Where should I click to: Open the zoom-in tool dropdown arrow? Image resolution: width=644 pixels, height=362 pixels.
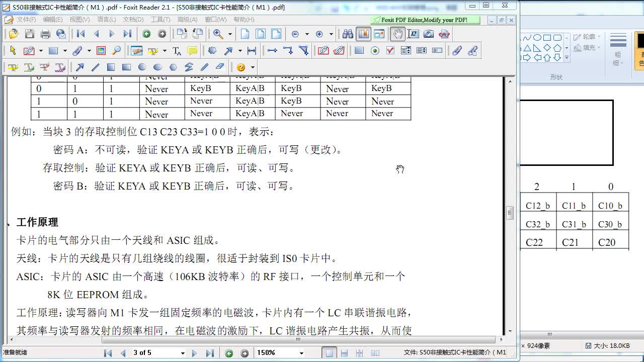230,34
